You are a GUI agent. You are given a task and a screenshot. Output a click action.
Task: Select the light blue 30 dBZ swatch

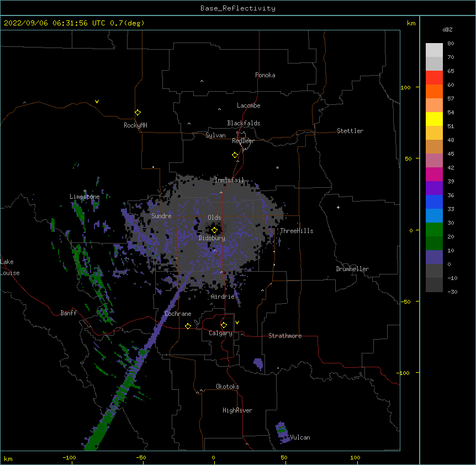point(434,216)
